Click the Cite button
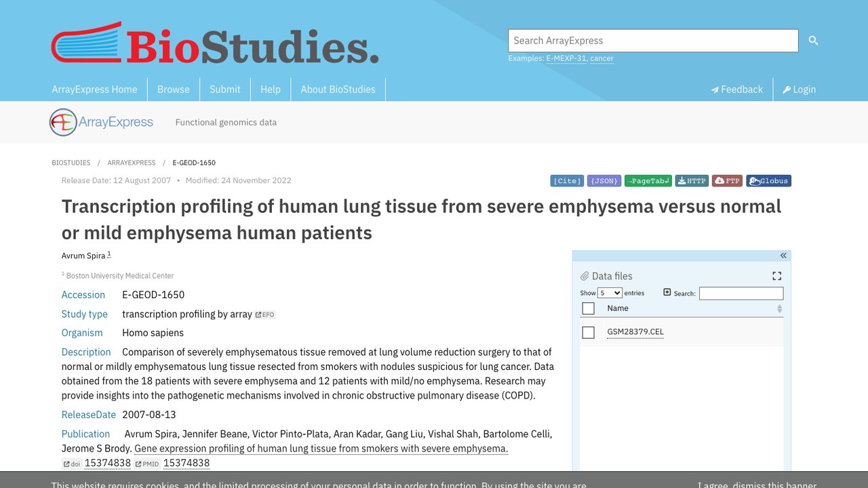 [567, 181]
